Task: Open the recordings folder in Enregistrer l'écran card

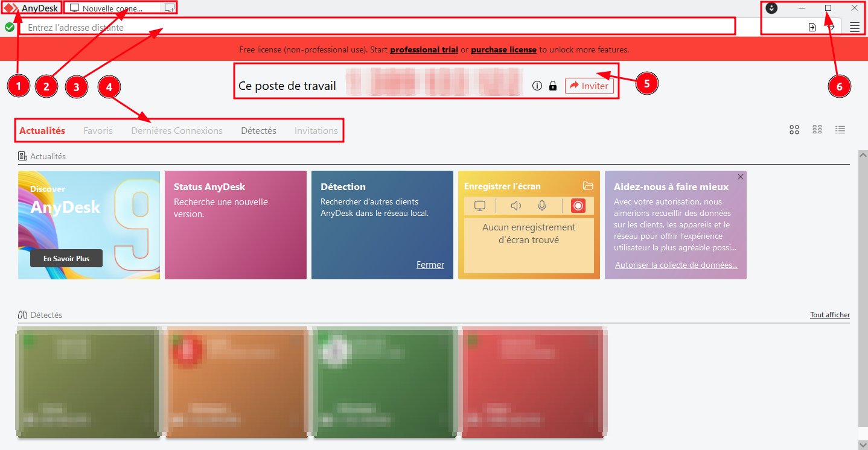Action: pyautogui.click(x=589, y=186)
